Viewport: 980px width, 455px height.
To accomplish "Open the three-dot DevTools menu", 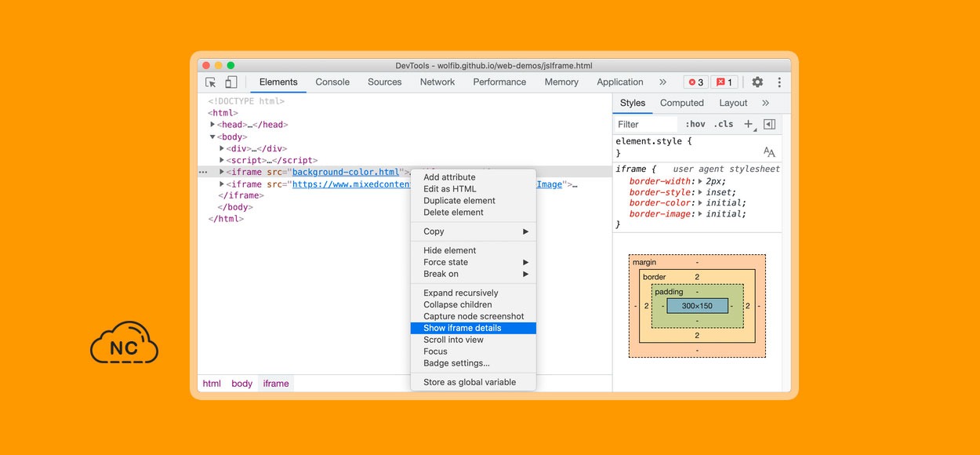I will [779, 82].
